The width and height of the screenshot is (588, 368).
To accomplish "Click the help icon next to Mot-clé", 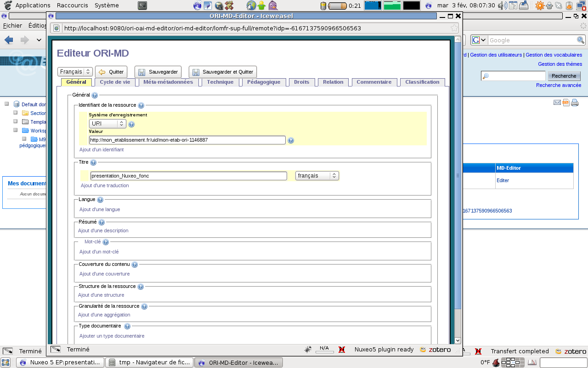I will 106,242.
